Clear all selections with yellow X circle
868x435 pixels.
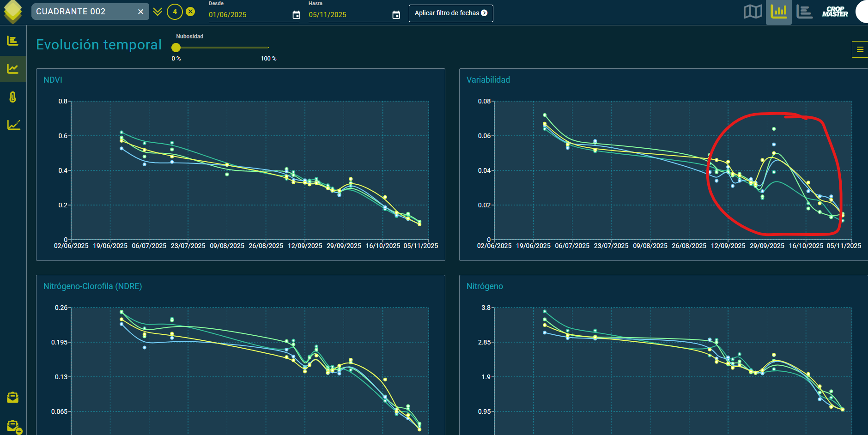point(190,12)
